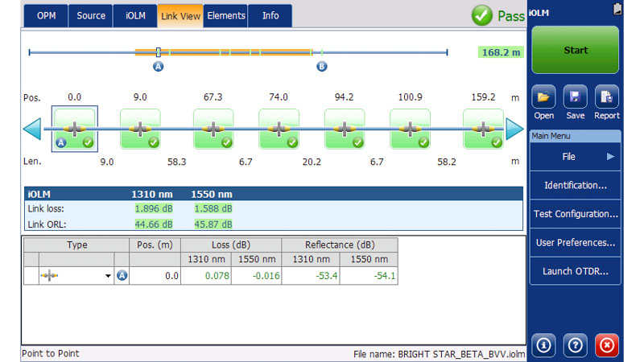The width and height of the screenshot is (644, 362).
Task: Click marker B on link overview
Action: coord(321,66)
